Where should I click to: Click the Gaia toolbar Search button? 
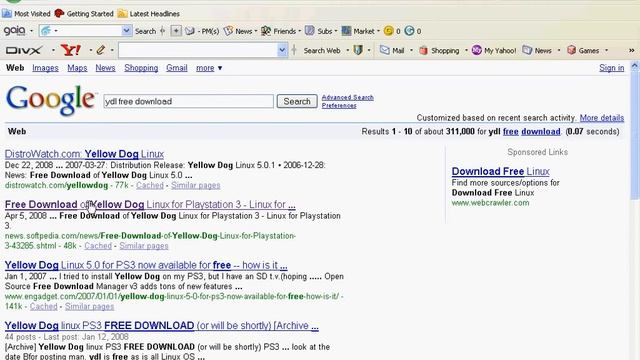tap(145, 31)
